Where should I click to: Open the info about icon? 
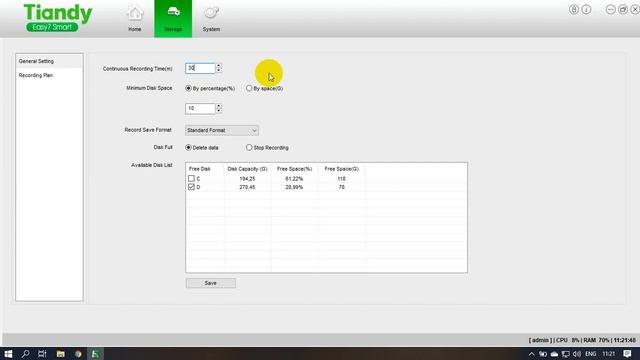click(586, 9)
